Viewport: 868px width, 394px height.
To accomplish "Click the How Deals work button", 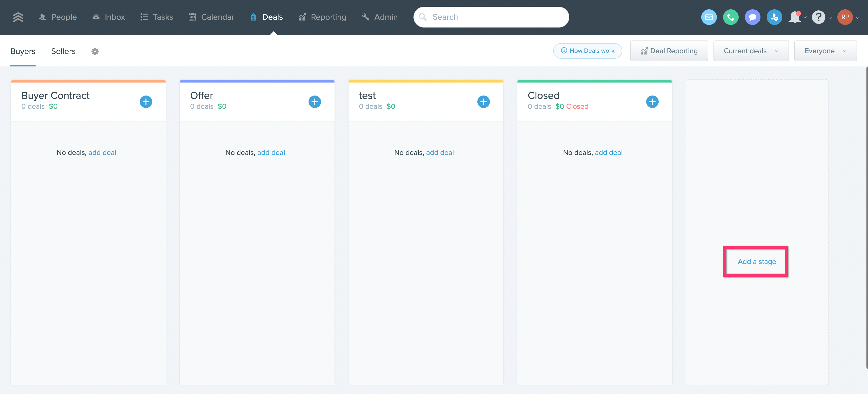I will click(587, 51).
